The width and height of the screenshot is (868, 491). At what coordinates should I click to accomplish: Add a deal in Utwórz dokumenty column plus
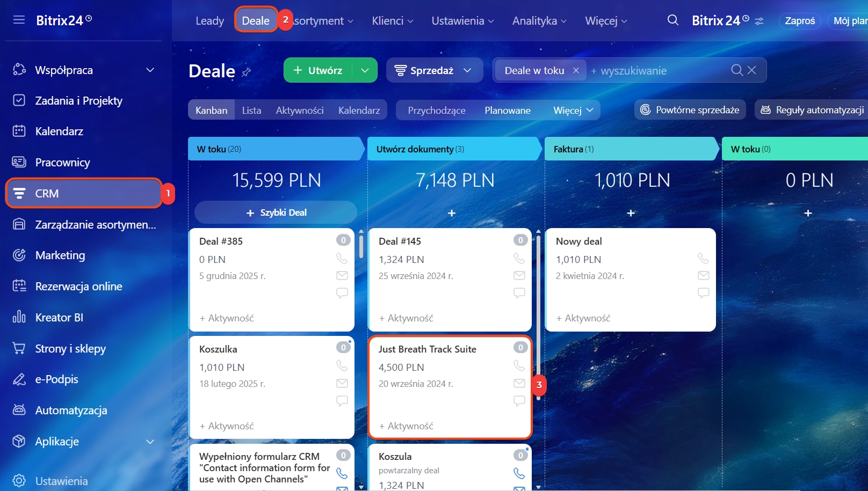tap(452, 213)
